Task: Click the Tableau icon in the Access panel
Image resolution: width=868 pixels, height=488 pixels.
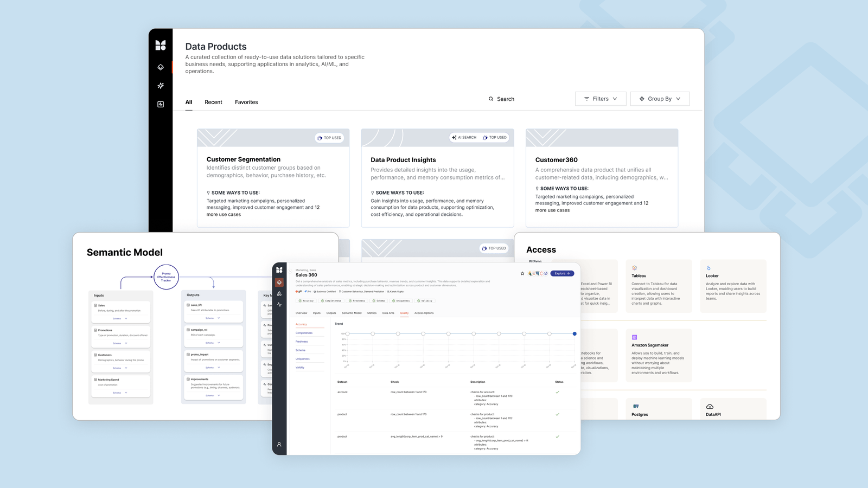Action: tap(635, 267)
